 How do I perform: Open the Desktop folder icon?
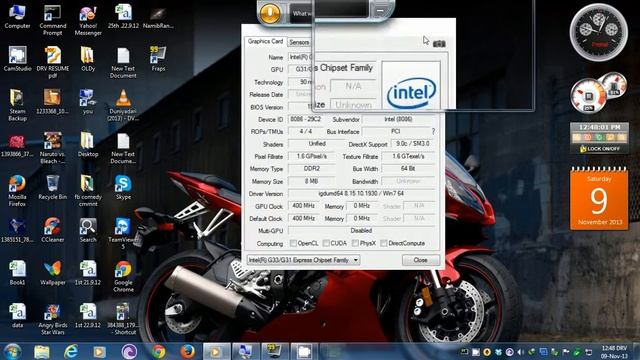click(x=88, y=144)
